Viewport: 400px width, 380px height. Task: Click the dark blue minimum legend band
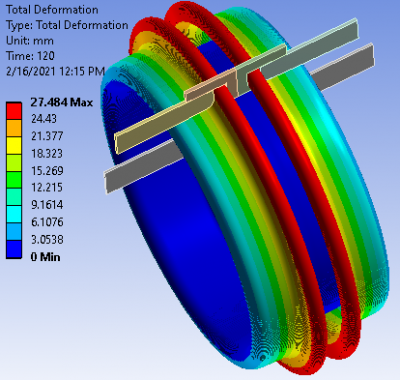point(14,249)
